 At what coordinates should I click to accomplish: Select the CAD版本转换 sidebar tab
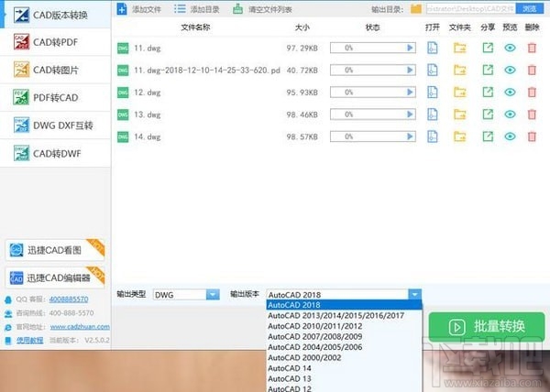click(x=55, y=15)
